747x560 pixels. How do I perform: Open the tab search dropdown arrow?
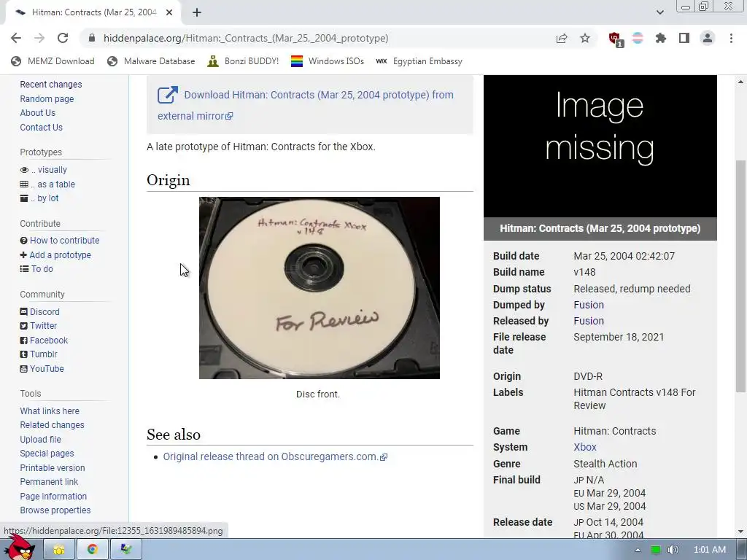tap(659, 12)
